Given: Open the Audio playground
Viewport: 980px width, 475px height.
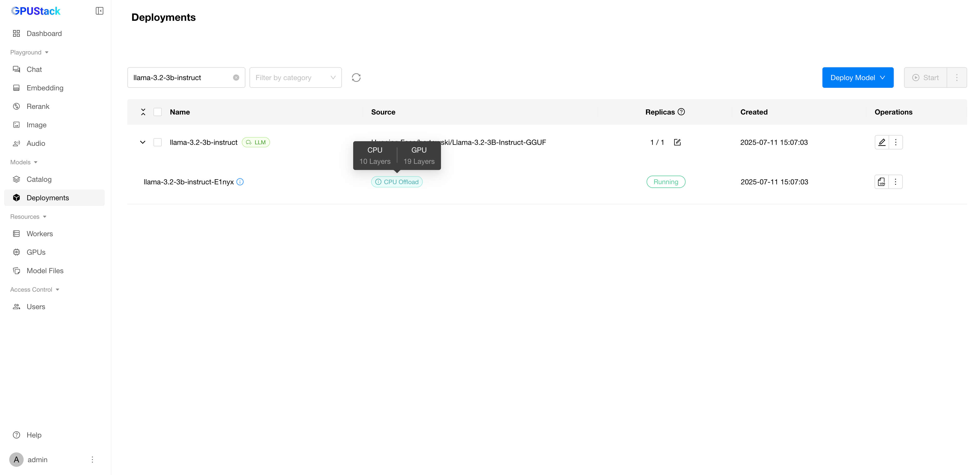Looking at the screenshot, I should pos(54,143).
